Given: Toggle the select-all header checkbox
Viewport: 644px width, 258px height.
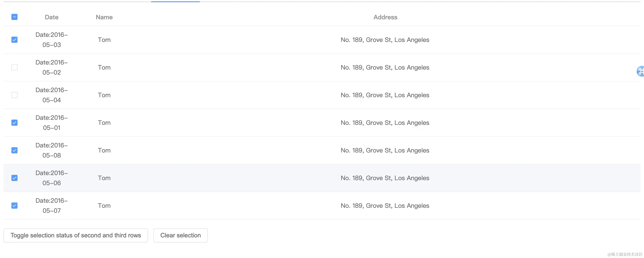Looking at the screenshot, I should [x=14, y=17].
